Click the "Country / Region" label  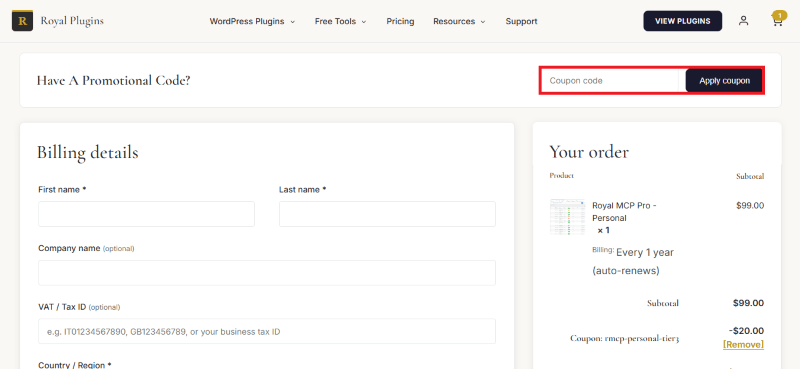point(74,365)
